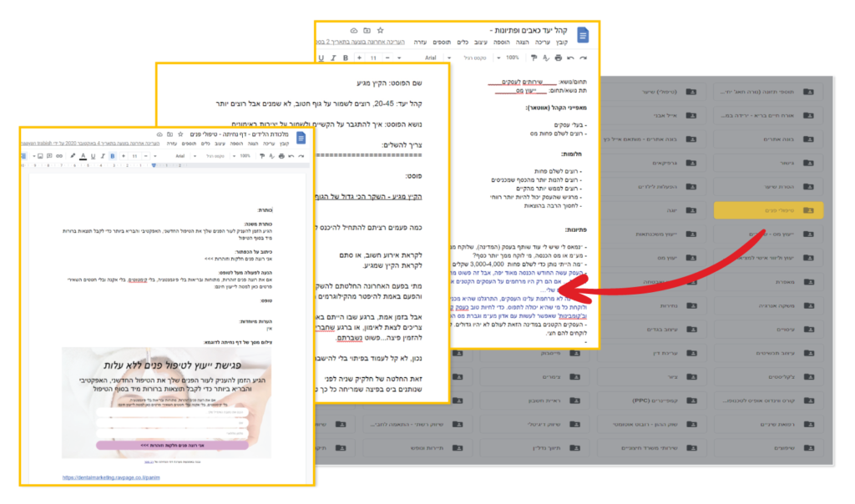Click the landing page screenshot image

pos(166,403)
